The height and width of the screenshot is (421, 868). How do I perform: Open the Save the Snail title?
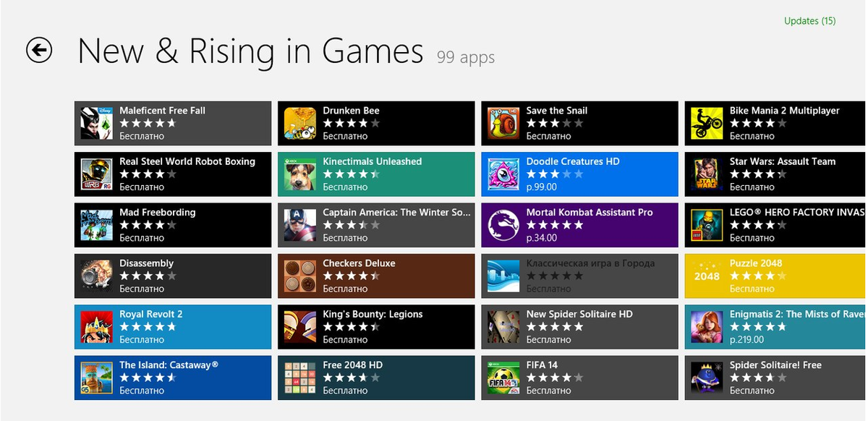[556, 111]
